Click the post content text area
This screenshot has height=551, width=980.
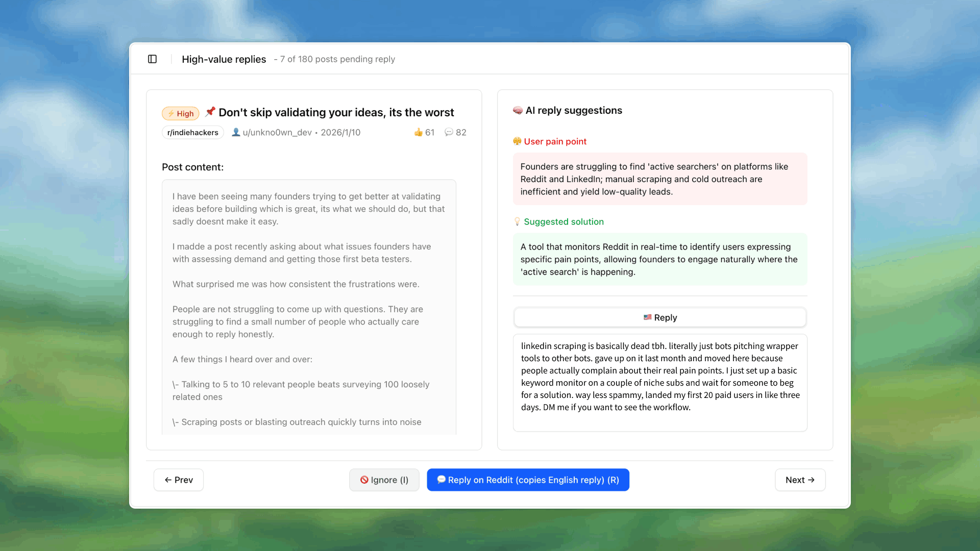[309, 306]
